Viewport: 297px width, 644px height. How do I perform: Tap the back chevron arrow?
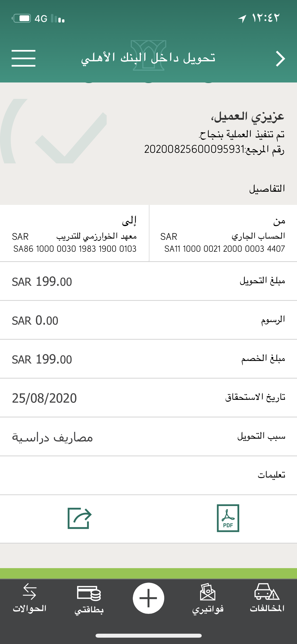pyautogui.click(x=280, y=59)
